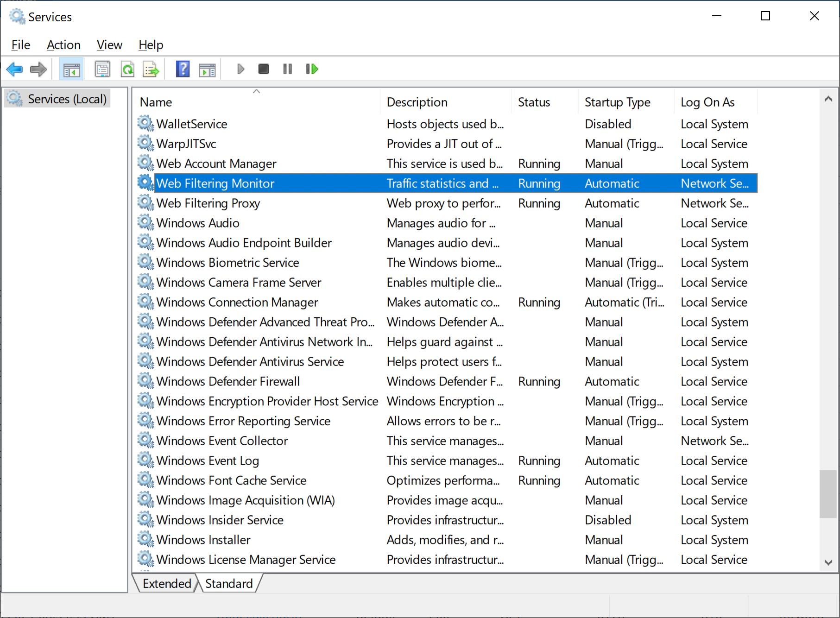Screen dimensions: 840x618
Task: Open the Help toolbar icon
Action: coord(183,69)
